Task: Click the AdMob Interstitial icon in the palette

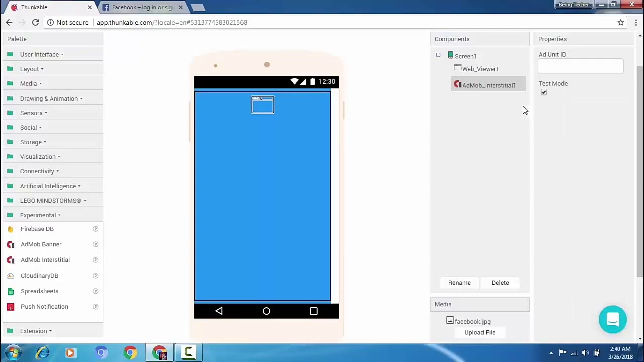Action: pyautogui.click(x=10, y=260)
